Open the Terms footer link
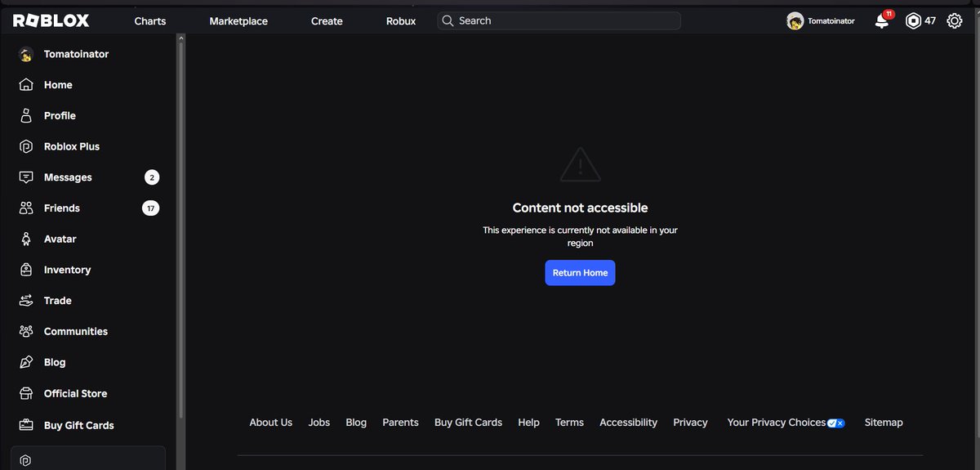This screenshot has height=470, width=980. pyautogui.click(x=569, y=423)
